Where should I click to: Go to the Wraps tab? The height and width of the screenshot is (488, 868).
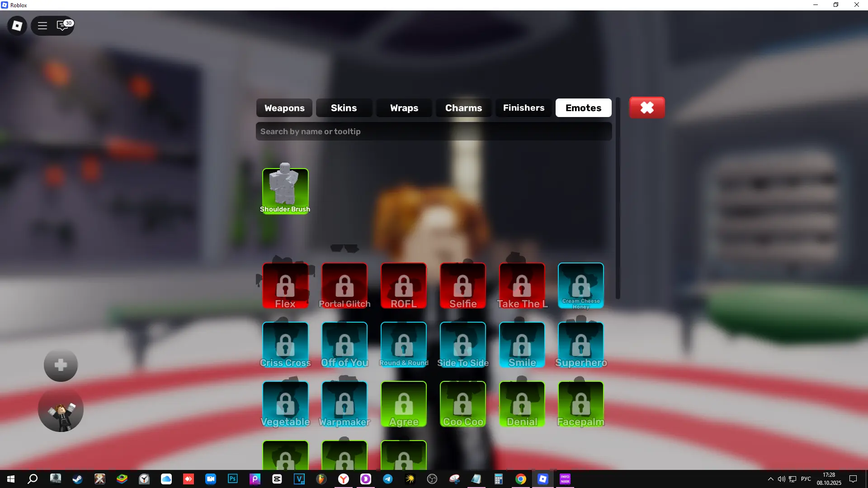pyautogui.click(x=404, y=108)
